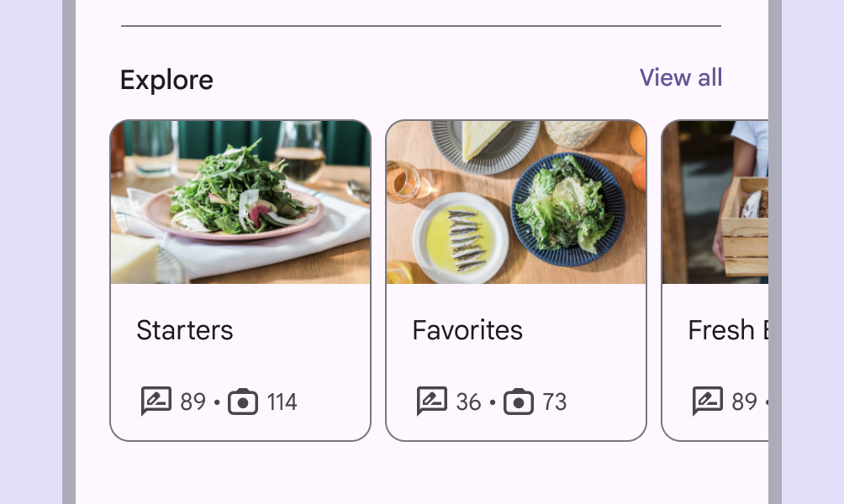The width and height of the screenshot is (844, 504).
Task: Click the reviews icon on Fresh card
Action: [x=707, y=402]
